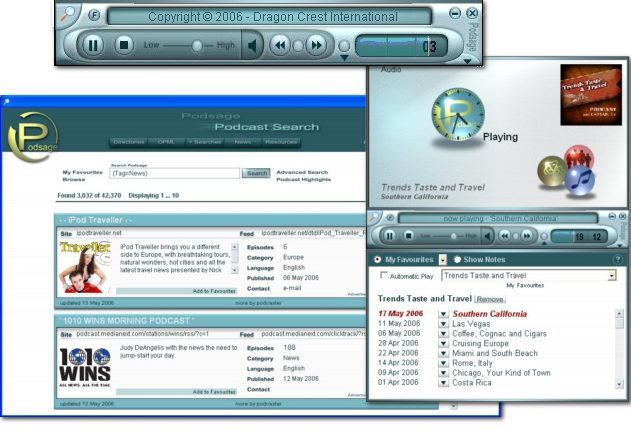Click the Remove link beside Trends Taste and Travel

tap(490, 299)
